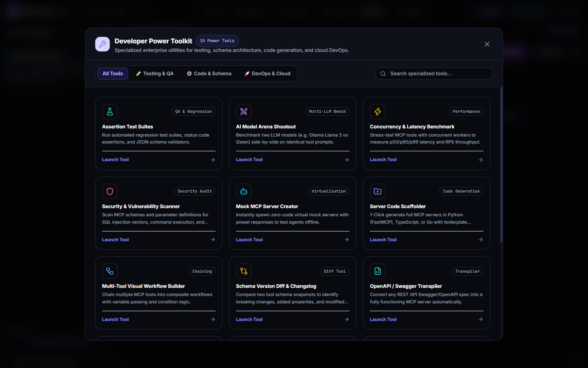The width and height of the screenshot is (588, 368).
Task: Click the arrow on the Assertion Test Suites card
Action: point(213,160)
